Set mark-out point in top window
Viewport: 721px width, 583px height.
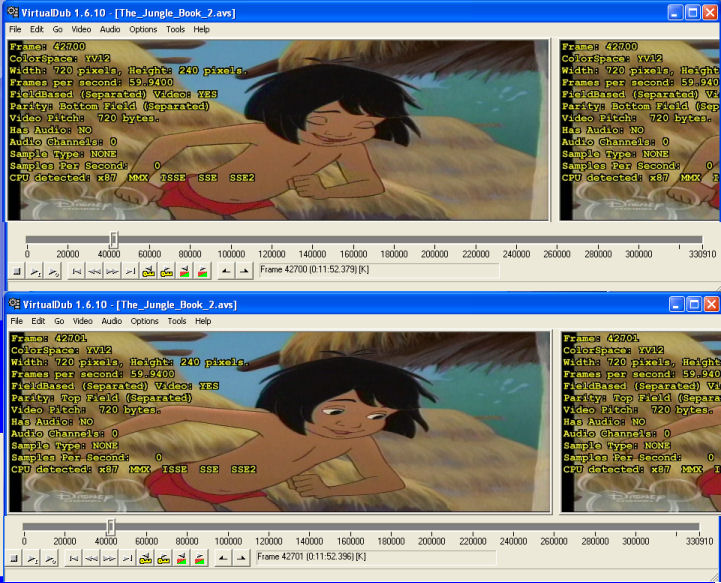[244, 271]
